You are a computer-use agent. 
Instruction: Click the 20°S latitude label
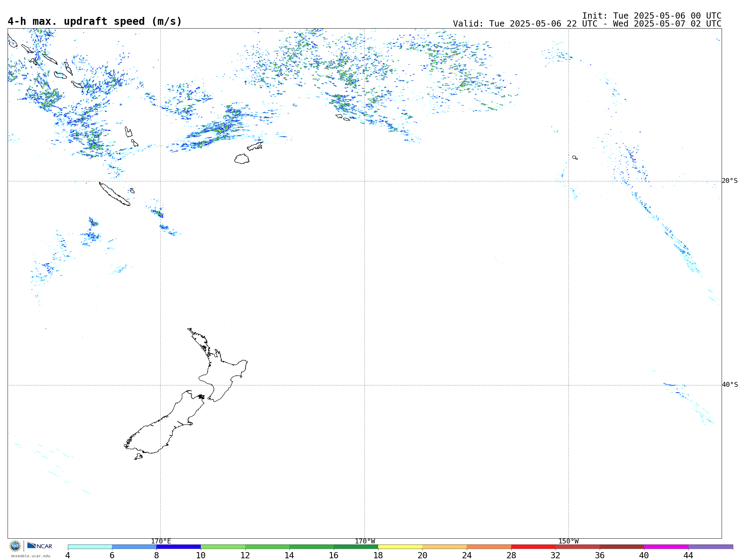(x=730, y=181)
